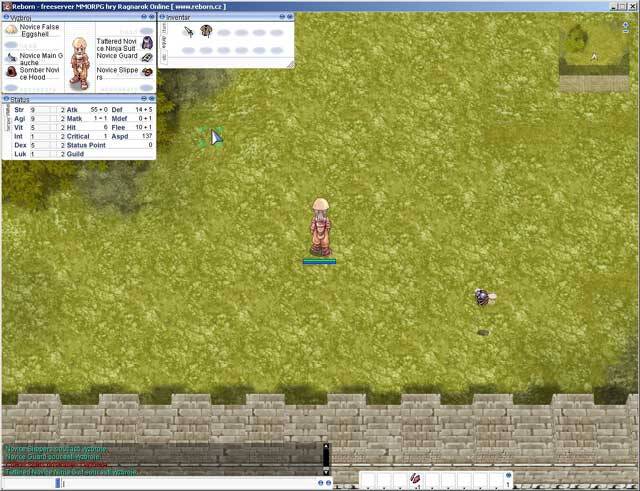Screen dimensions: 640x491
Task: Collapse the Inventar window
Action: 281,17
